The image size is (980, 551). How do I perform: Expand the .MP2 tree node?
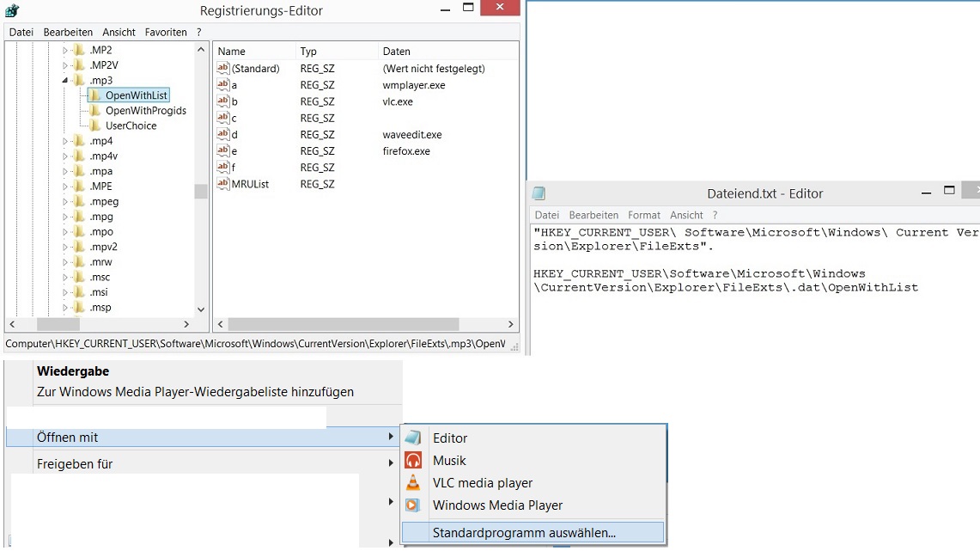65,50
